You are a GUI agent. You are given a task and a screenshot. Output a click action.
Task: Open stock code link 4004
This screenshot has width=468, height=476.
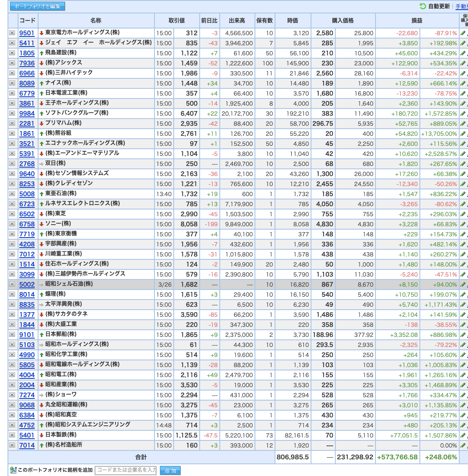tap(27, 375)
